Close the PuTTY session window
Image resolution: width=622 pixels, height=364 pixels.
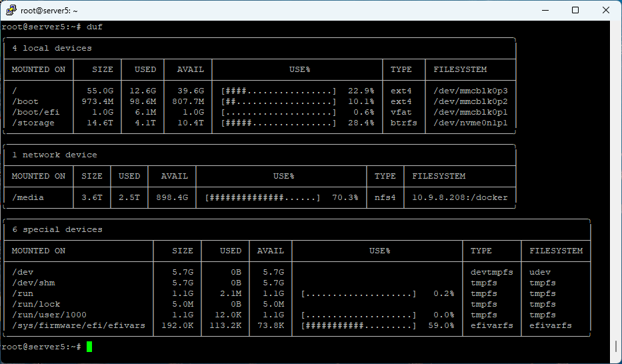(606, 10)
